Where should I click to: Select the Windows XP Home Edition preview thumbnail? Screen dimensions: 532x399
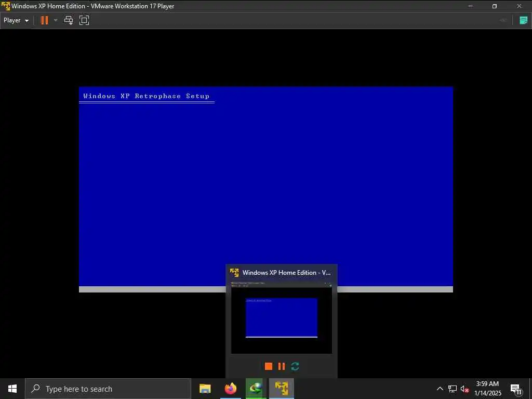(x=282, y=317)
